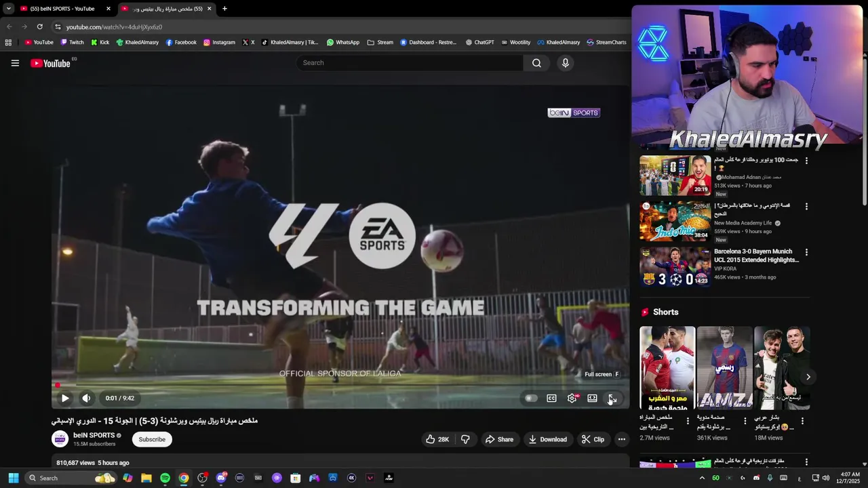Open Mohamad Adnan video thumbnail 20:19
Image resolution: width=868 pixels, height=488 pixels.
pos(675,176)
